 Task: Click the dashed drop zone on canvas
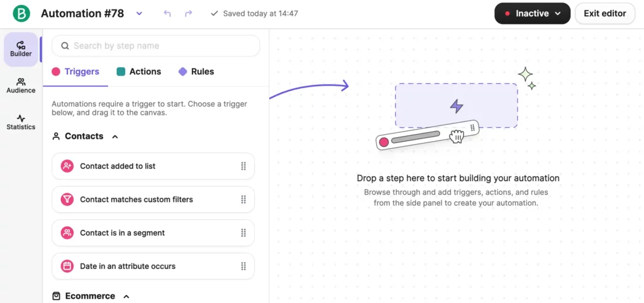(x=456, y=105)
